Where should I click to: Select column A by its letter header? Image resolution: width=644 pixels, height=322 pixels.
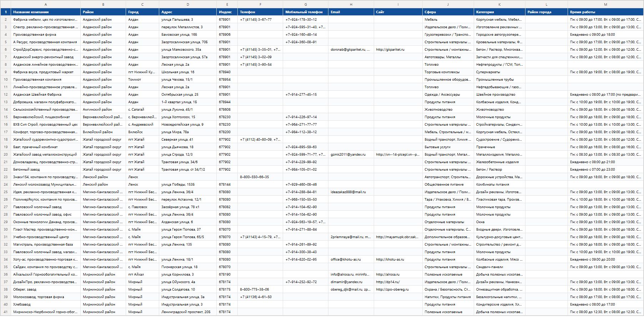pos(46,4)
